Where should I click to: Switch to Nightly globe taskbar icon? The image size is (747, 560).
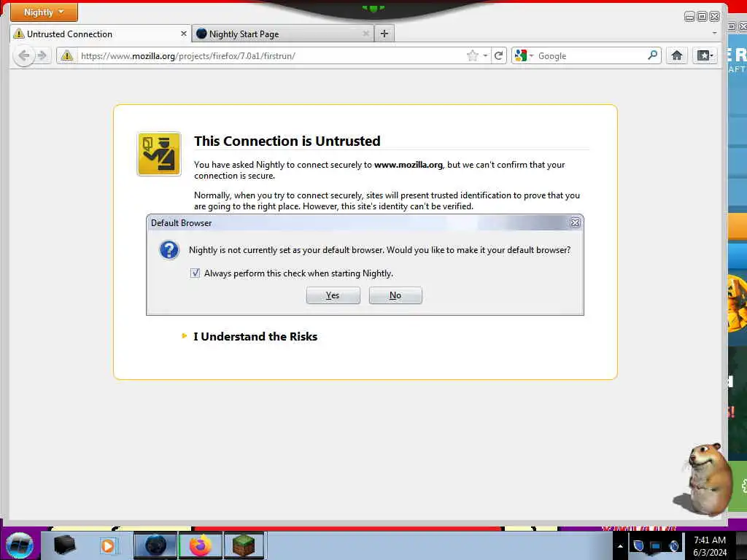click(155, 545)
